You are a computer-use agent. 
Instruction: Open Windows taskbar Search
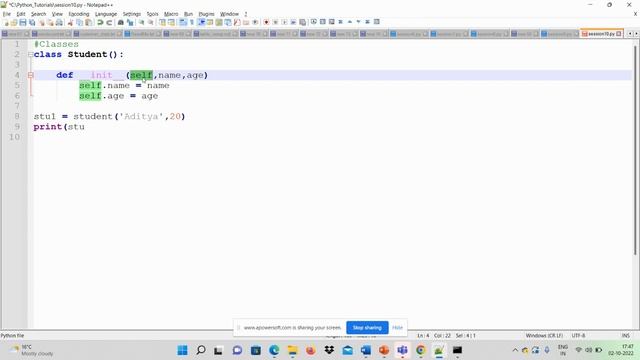[200, 350]
